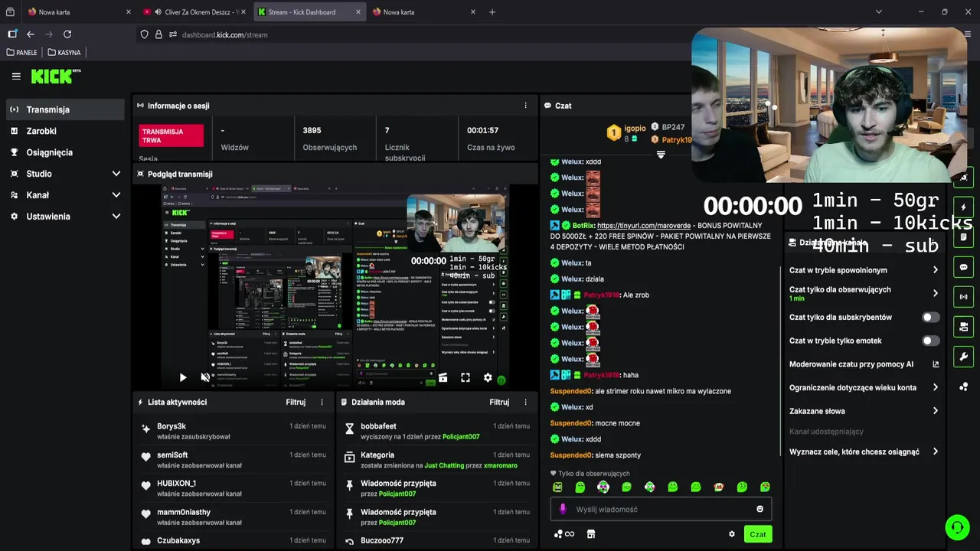Click the chat bubble icon in the right sidebar
This screenshot has height=551, width=980.
click(x=963, y=267)
